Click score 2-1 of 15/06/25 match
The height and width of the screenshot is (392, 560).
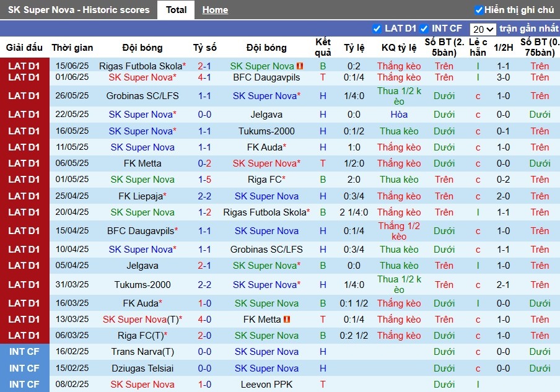(x=204, y=66)
